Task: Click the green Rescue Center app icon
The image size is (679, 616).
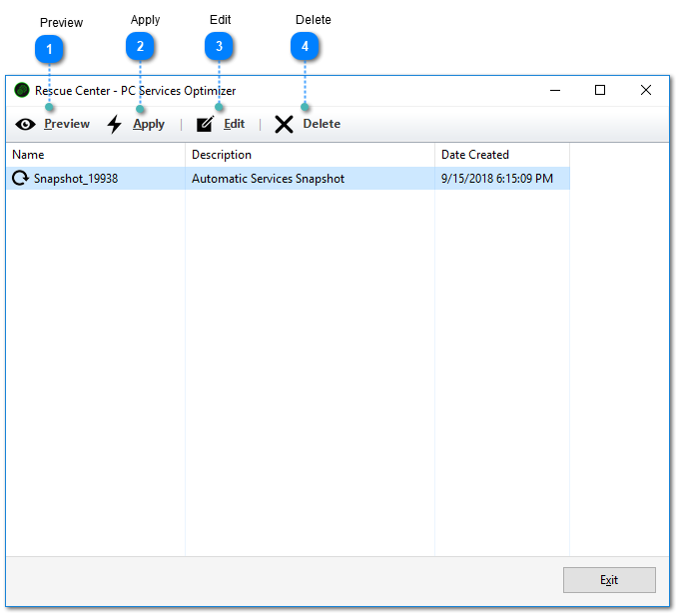Action: (x=22, y=90)
